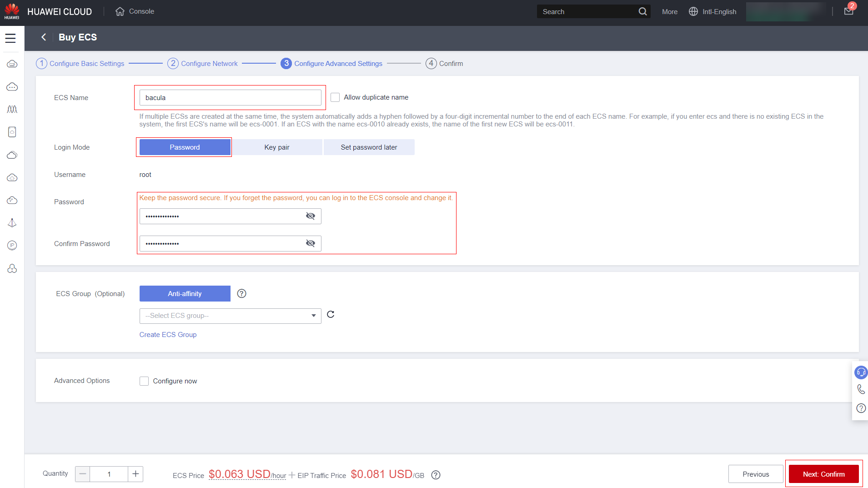Click the back arrow beside Buy ECS
868x488 pixels.
44,37
